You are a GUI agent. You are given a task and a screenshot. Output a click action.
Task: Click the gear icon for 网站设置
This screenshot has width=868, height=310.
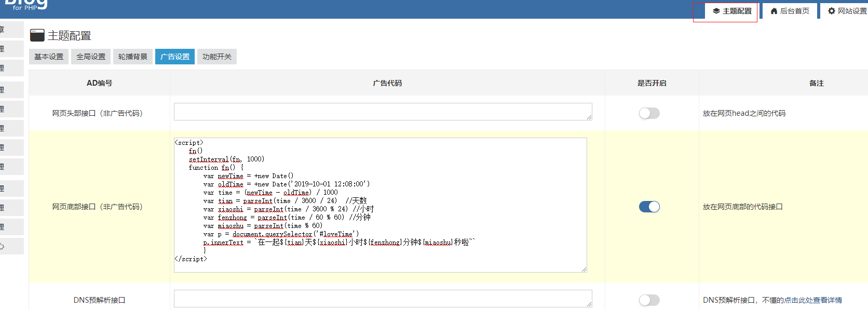831,11
